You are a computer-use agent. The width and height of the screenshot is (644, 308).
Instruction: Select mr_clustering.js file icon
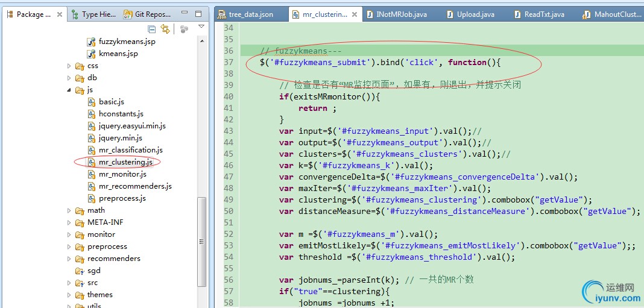coord(91,162)
